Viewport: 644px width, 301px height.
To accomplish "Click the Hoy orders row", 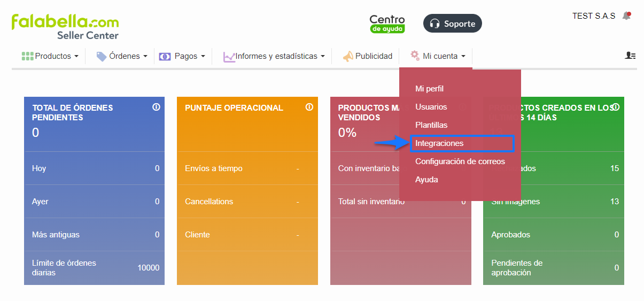I will pyautogui.click(x=95, y=168).
